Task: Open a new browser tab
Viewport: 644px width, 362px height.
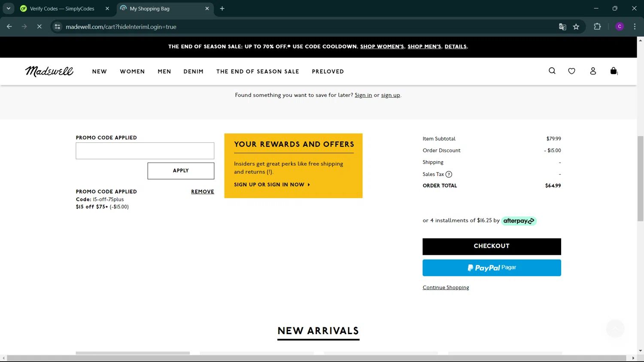Action: point(222,9)
